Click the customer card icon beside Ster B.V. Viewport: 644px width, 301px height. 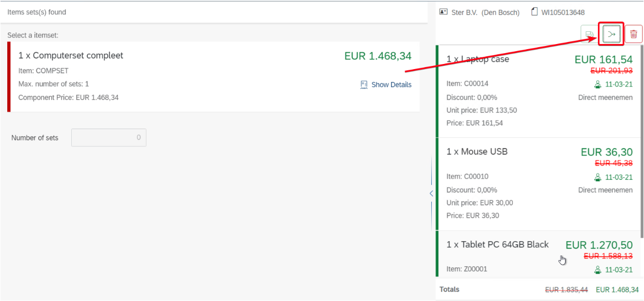444,12
